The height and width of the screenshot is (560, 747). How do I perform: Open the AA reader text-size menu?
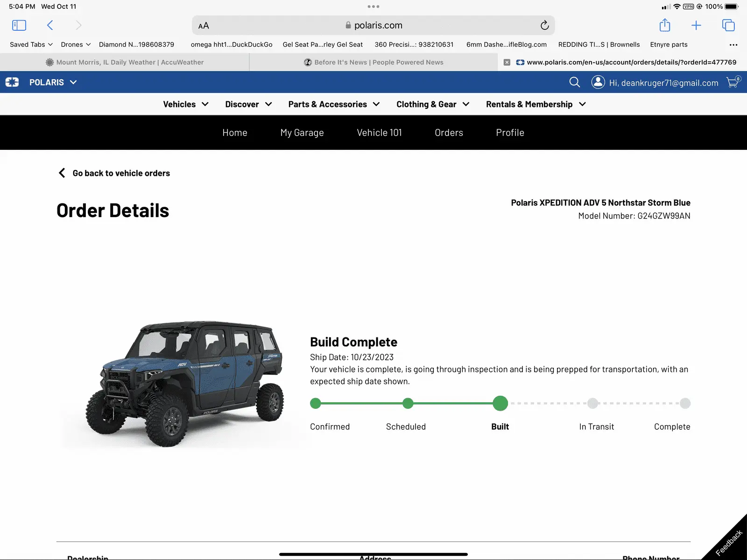[x=204, y=26]
